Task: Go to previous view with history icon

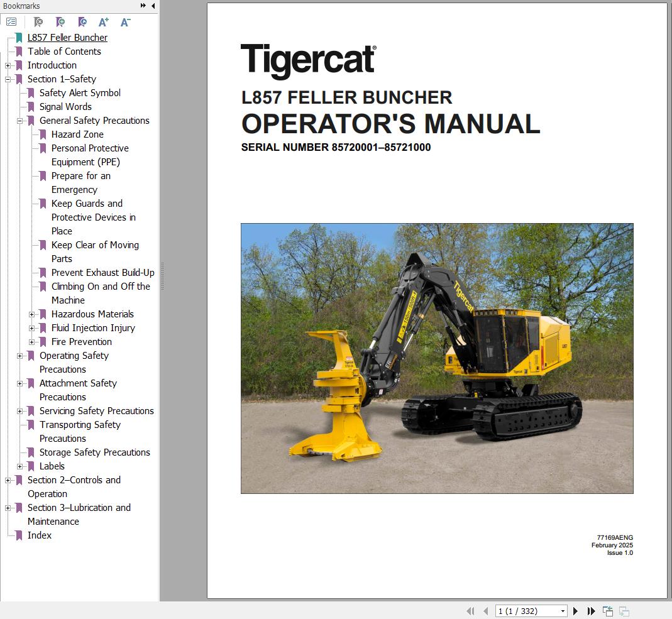Action: click(608, 610)
